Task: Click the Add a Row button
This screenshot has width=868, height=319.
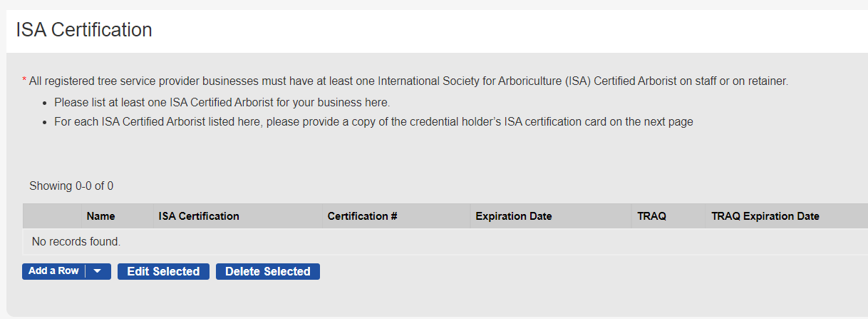Action: (x=53, y=271)
